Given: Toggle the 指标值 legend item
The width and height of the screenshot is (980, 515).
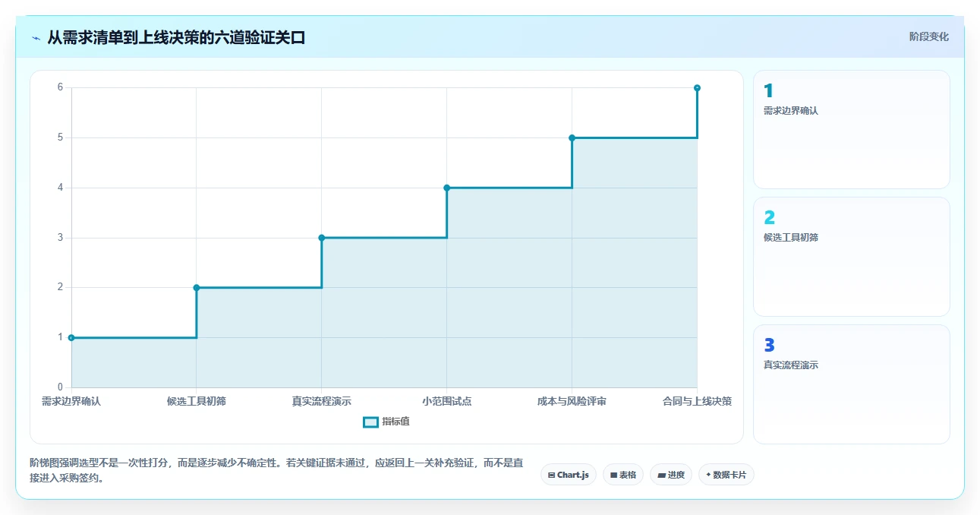Looking at the screenshot, I should 386,422.
